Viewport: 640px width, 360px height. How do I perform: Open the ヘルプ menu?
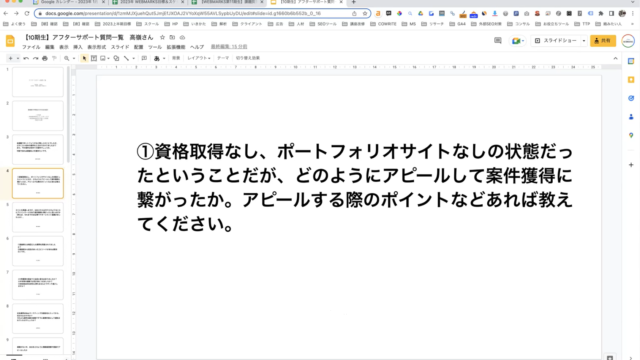[197, 47]
